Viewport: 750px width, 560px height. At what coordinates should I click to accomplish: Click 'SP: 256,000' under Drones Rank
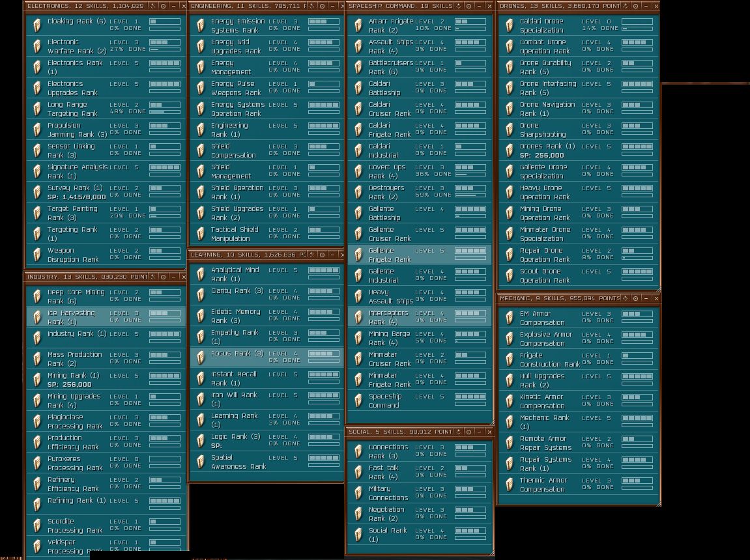click(x=542, y=155)
